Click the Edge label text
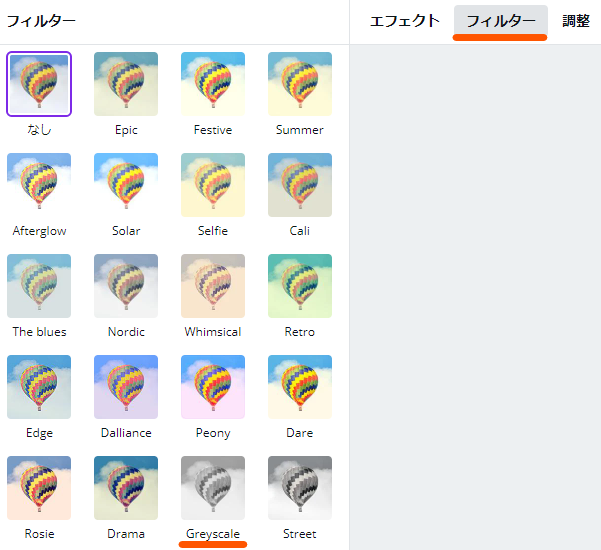Image resolution: width=601 pixels, height=550 pixels. tap(39, 433)
